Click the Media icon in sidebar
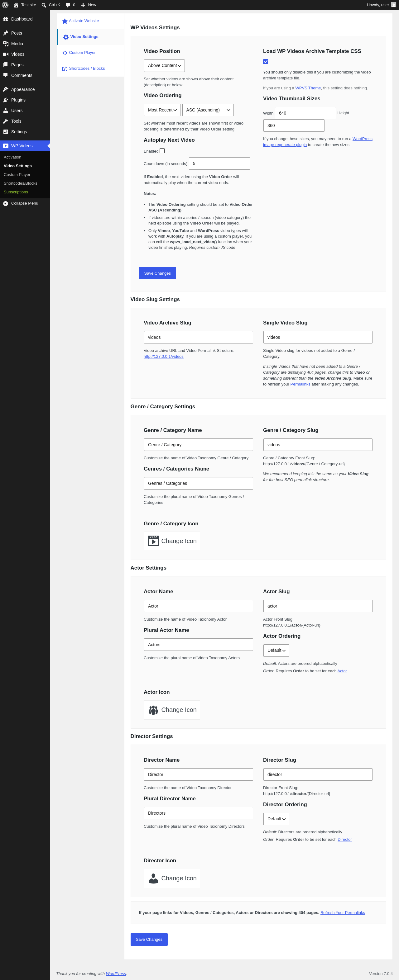The height and width of the screenshot is (980, 399). tap(6, 44)
